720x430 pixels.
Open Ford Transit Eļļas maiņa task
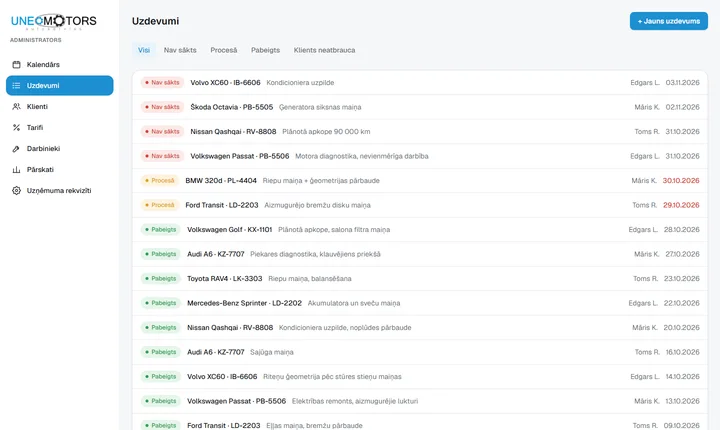coord(420,424)
